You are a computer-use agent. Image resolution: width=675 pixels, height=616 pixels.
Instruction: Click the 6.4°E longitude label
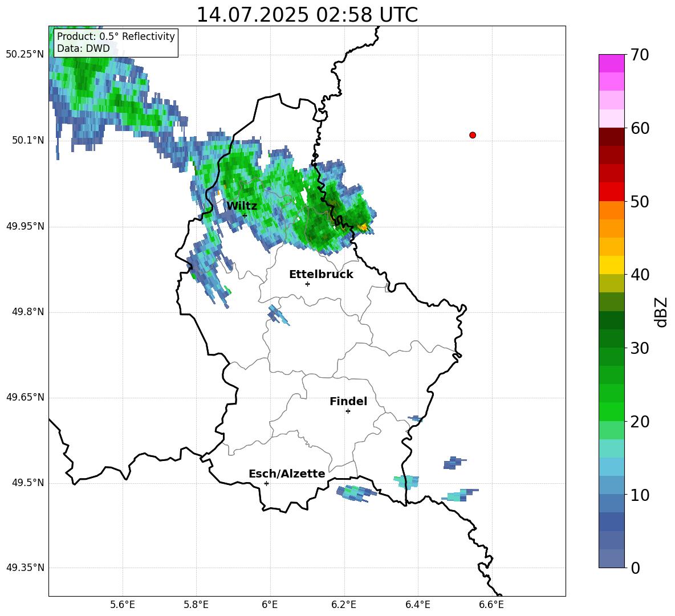(417, 605)
